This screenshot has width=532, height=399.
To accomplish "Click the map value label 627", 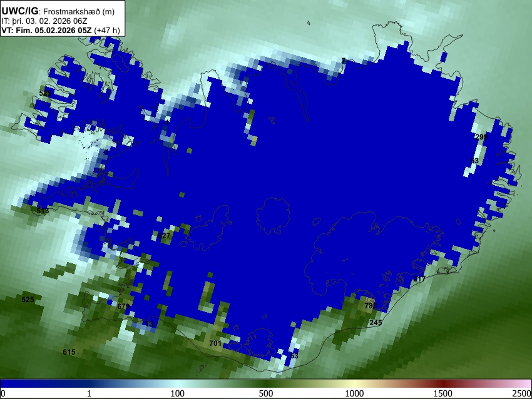I will [x=164, y=236].
